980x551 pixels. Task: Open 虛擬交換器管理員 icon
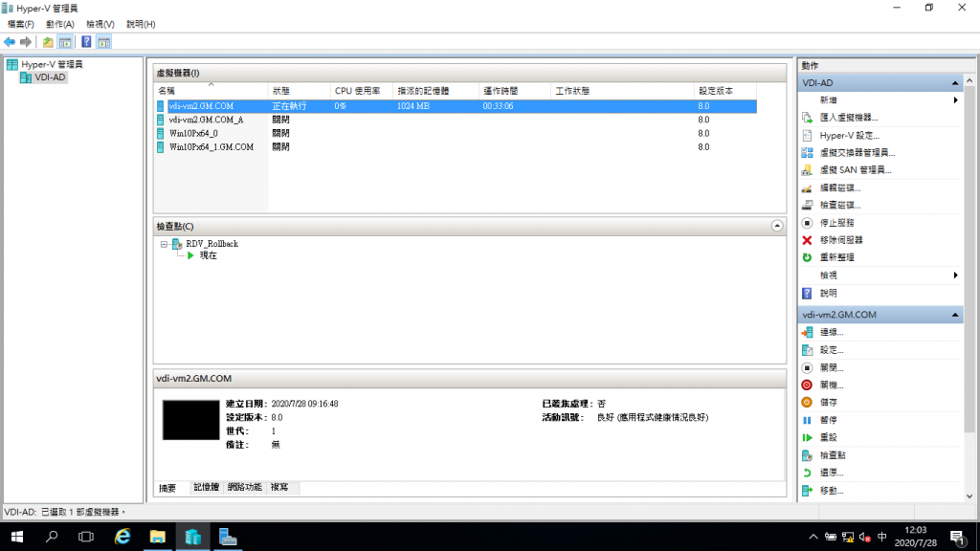[x=807, y=152]
